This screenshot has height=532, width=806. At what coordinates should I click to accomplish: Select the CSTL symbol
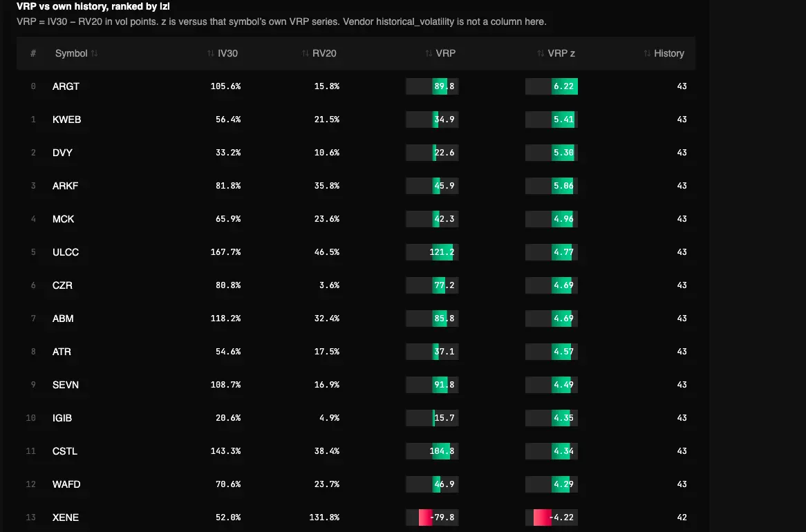coord(65,450)
